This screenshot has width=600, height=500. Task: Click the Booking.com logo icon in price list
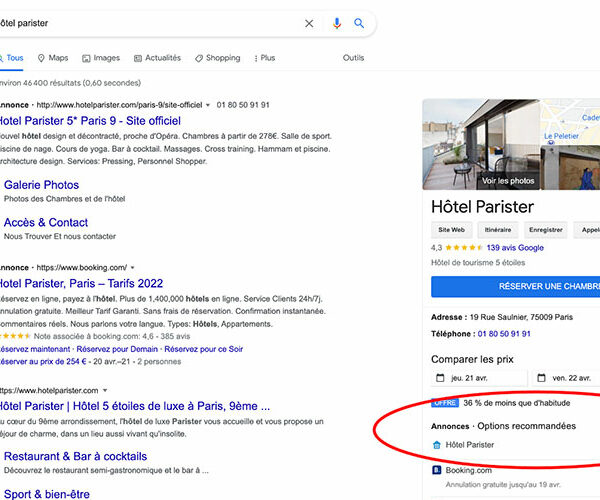[x=437, y=470]
